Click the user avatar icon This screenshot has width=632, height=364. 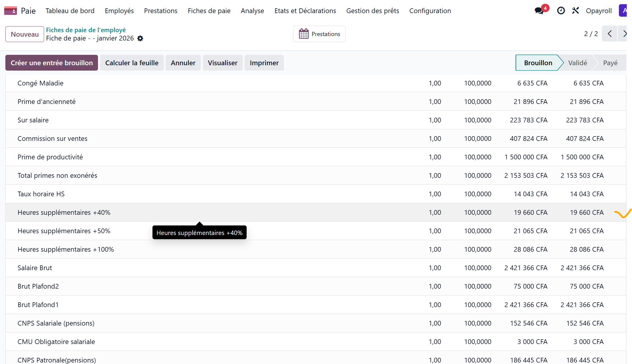623,11
